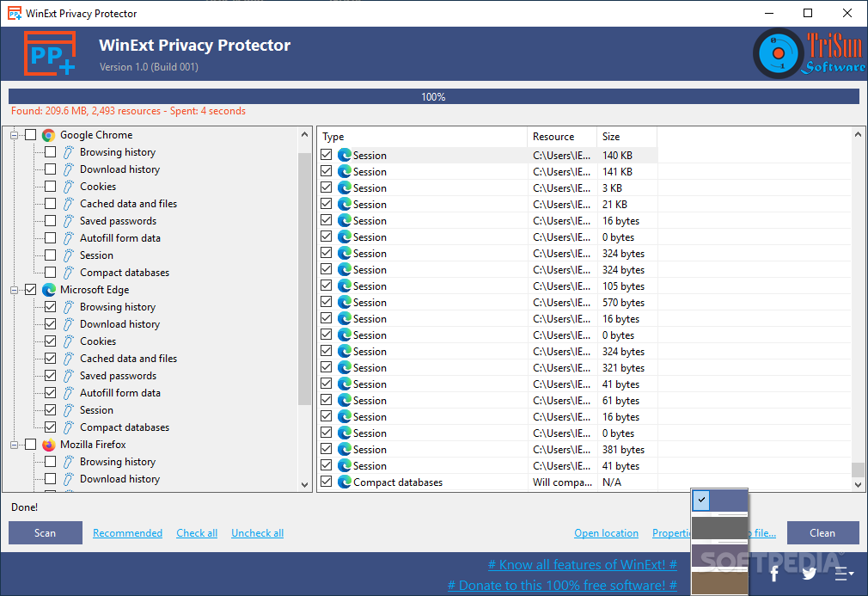The width and height of the screenshot is (868, 596).
Task: Click the Recommended link
Action: [x=127, y=533]
